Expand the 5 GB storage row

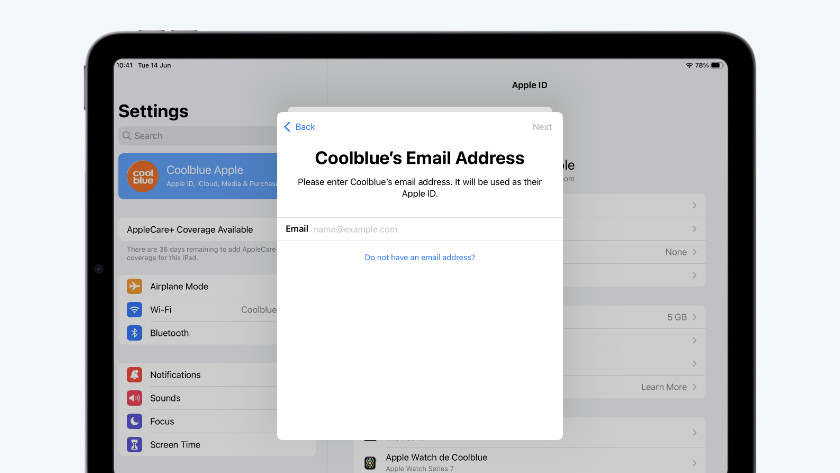634,317
